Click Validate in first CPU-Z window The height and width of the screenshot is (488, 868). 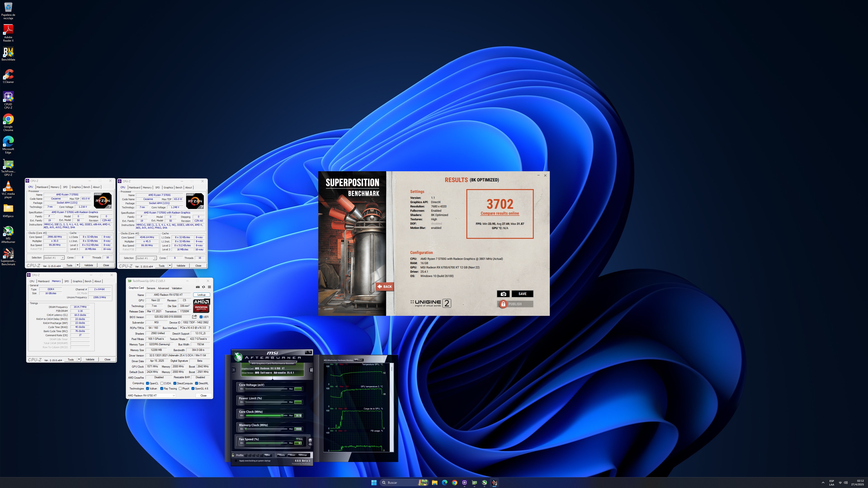(x=89, y=265)
